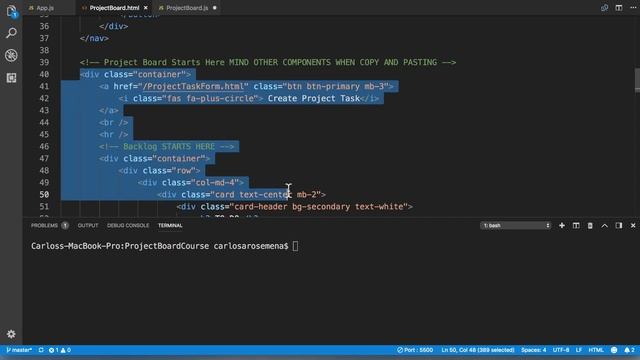The width and height of the screenshot is (640, 360).
Task: Open the DEBUG CONSOLE panel tab
Action: (128, 225)
